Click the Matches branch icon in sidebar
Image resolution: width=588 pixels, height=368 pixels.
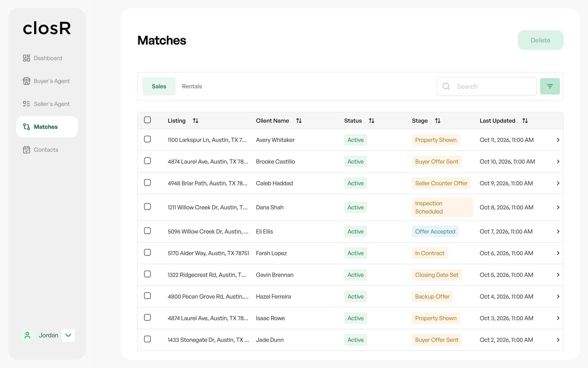pos(27,127)
